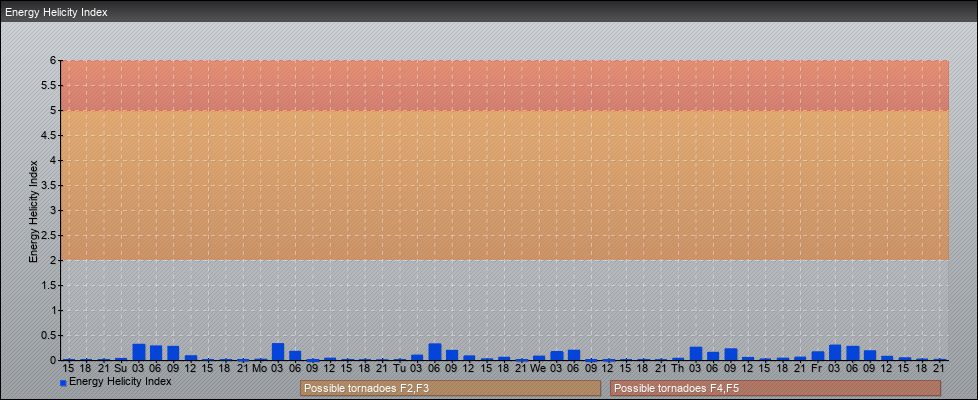Click the y-axis value 5.5
The image size is (978, 400).
[49, 85]
